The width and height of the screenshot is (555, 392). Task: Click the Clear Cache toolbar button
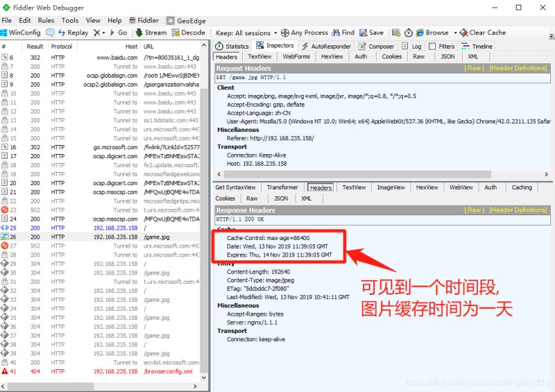coord(483,33)
